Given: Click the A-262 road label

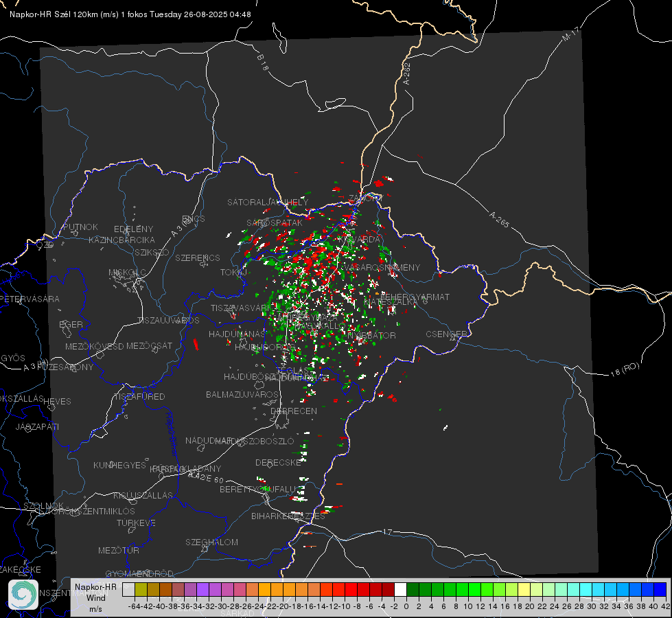Looking at the screenshot, I should [407, 73].
